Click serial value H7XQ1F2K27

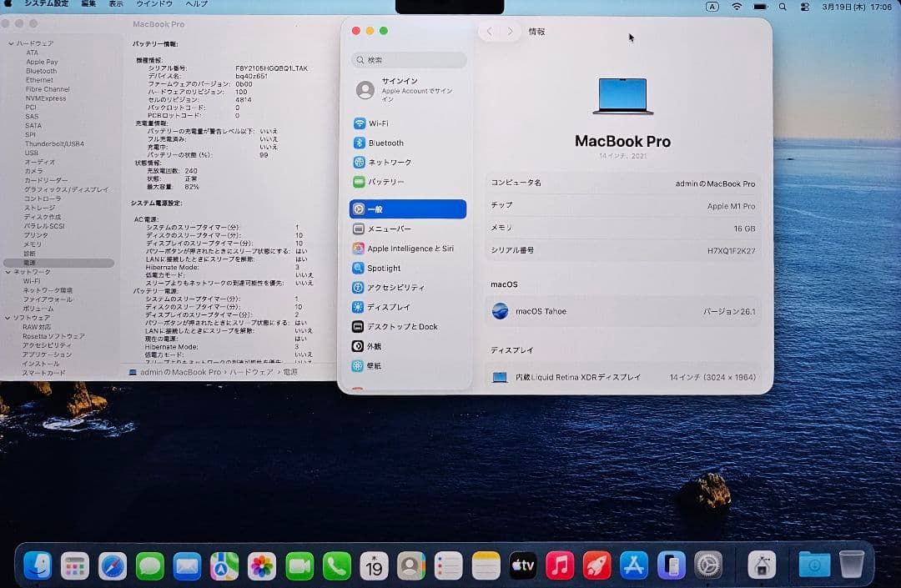click(732, 251)
